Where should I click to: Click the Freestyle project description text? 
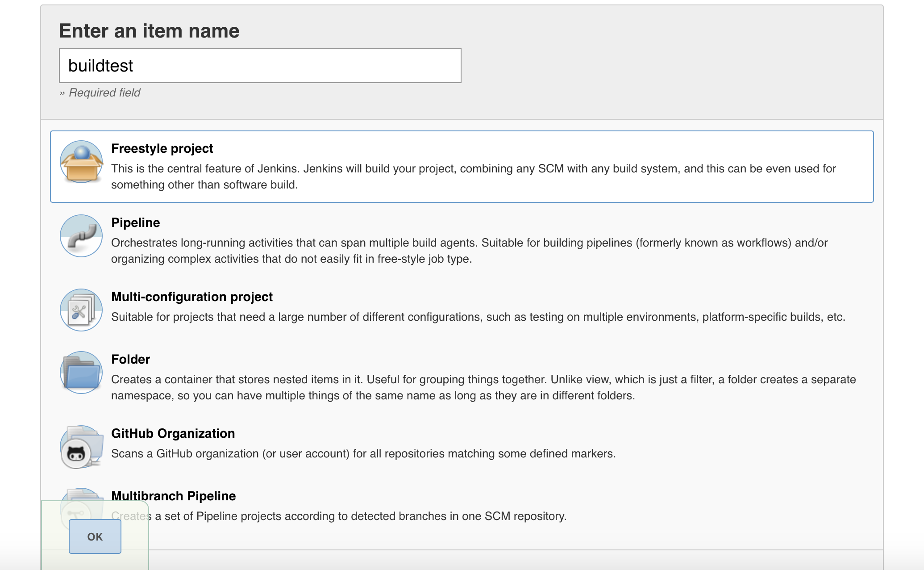(474, 176)
